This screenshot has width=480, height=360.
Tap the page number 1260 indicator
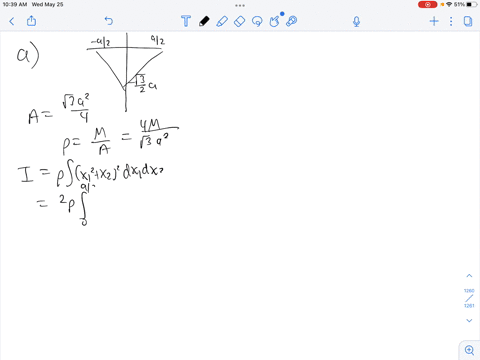tap(469, 291)
